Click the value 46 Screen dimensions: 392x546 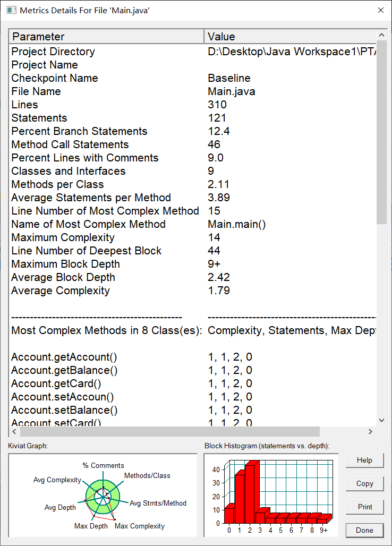tap(214, 144)
